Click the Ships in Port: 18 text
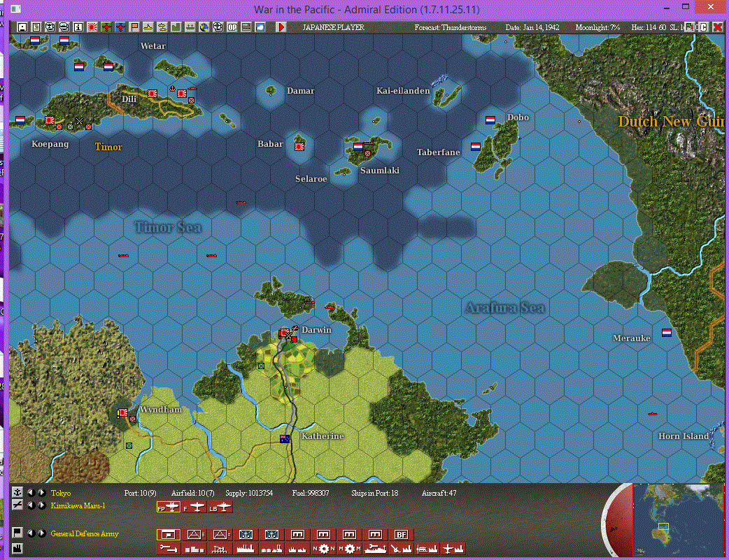Viewport: 729px width, 560px height. [x=375, y=493]
